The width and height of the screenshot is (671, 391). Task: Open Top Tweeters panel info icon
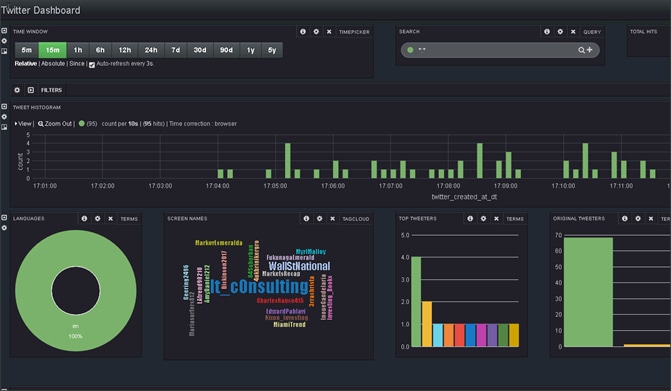(470, 219)
